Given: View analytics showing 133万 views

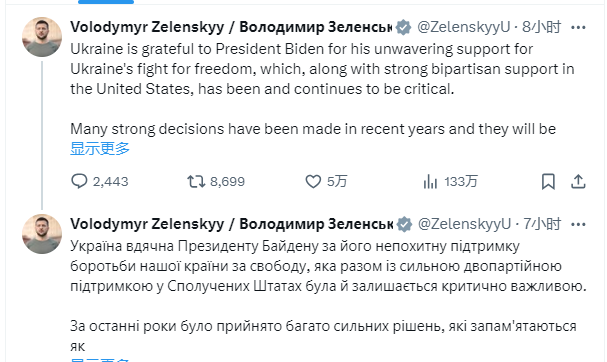Looking at the screenshot, I should click(x=450, y=181).
